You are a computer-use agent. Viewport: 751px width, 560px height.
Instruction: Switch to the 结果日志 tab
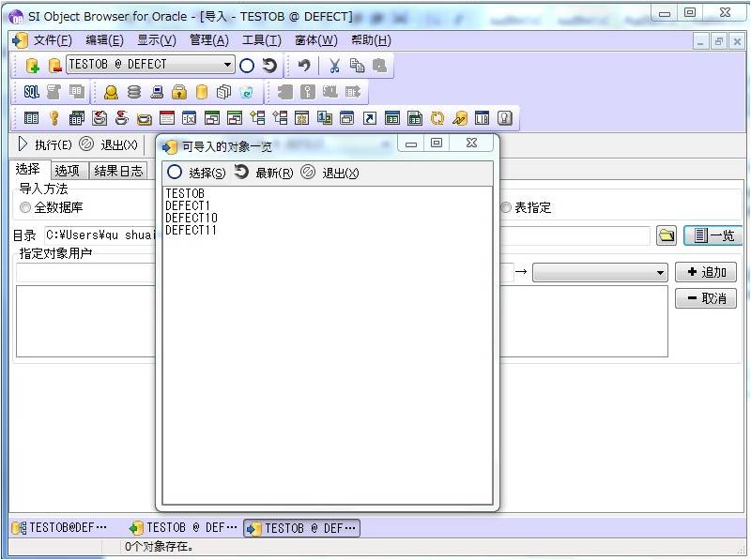[x=118, y=171]
